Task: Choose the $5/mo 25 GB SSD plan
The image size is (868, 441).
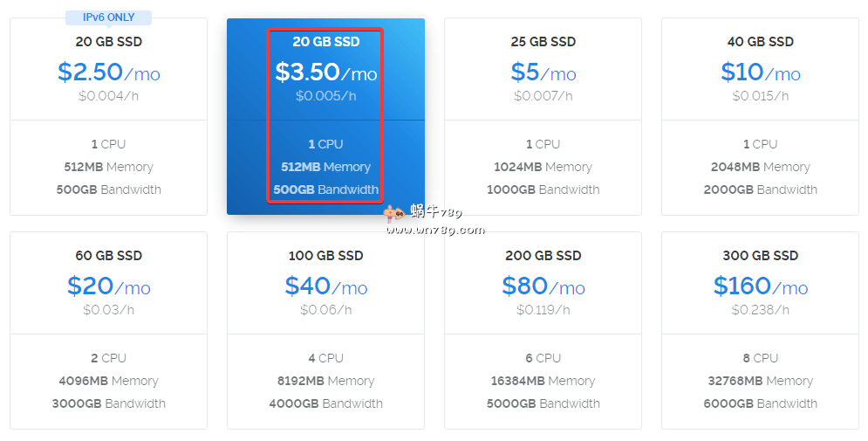Action: (x=543, y=72)
